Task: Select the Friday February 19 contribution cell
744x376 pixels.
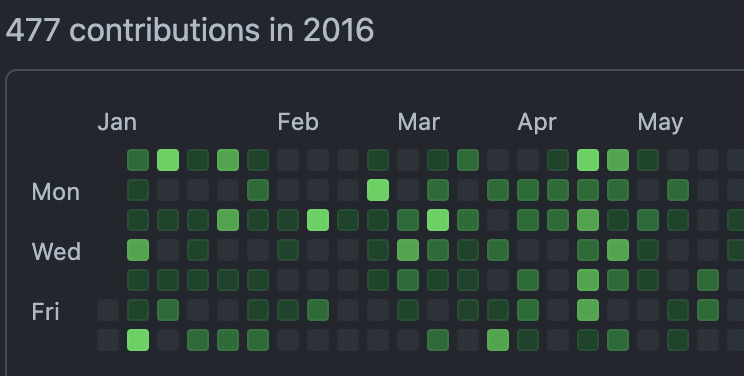Action: point(318,310)
